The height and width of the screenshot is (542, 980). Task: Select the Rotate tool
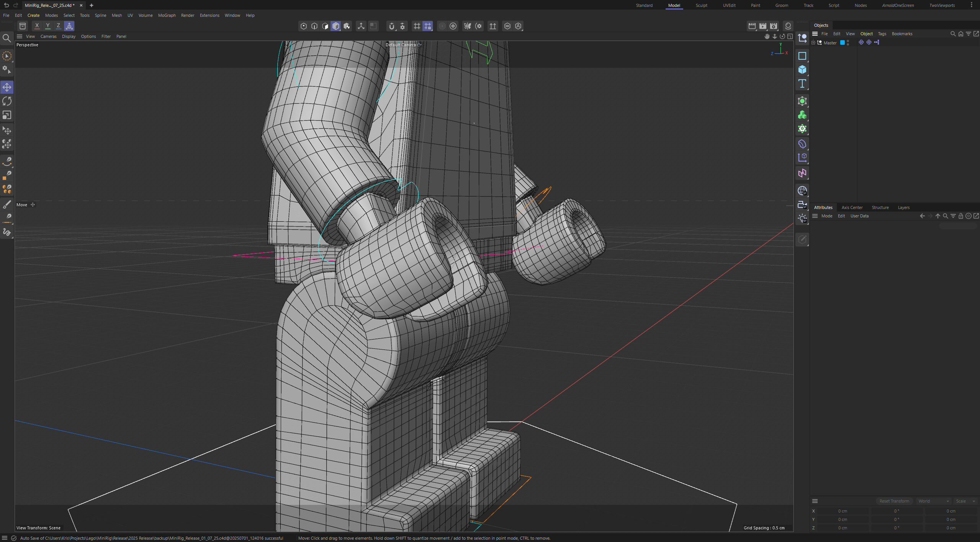pos(7,101)
